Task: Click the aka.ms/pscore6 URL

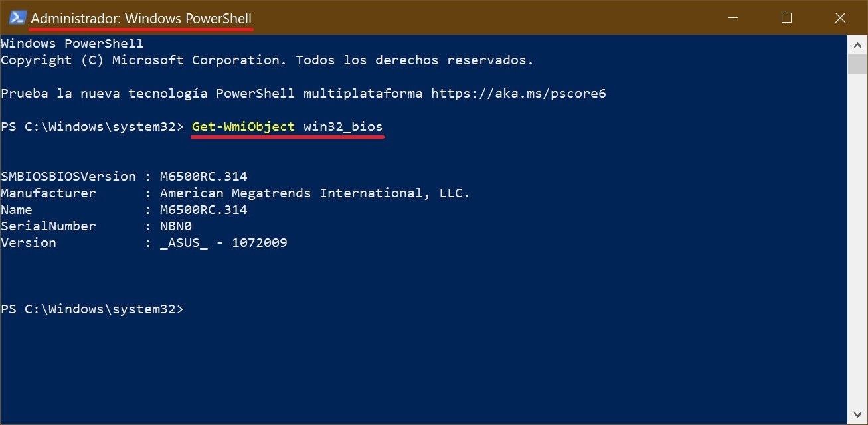Action: tap(518, 94)
